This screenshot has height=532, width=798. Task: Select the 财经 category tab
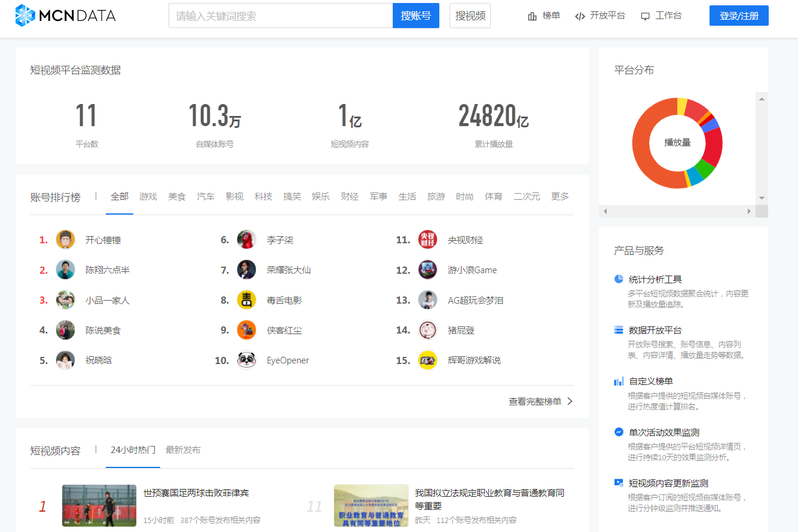[x=350, y=197]
